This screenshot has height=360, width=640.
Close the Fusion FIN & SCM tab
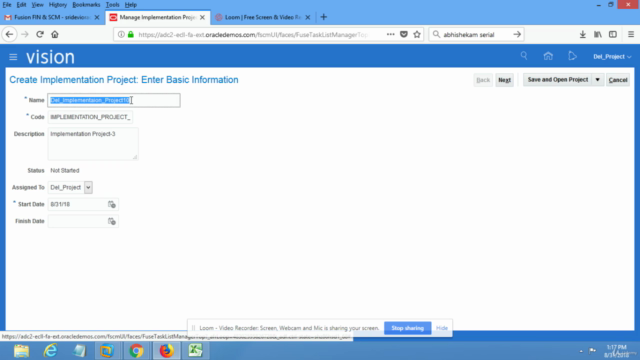click(97, 17)
